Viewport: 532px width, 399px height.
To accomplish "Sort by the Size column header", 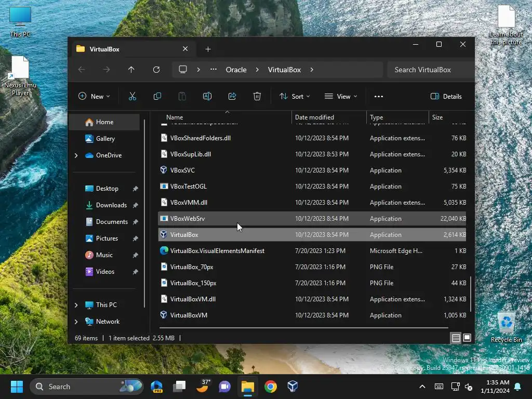I will pos(448,117).
